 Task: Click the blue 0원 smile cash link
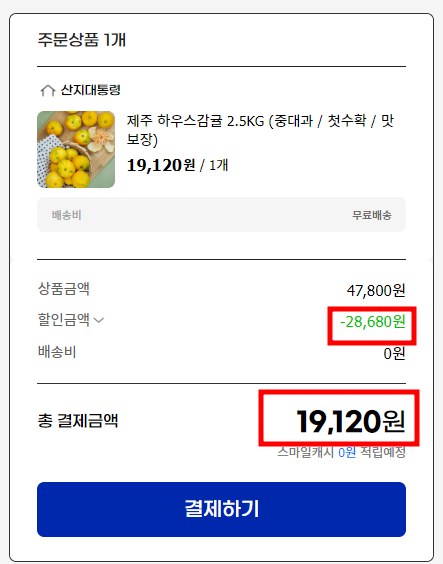347,452
